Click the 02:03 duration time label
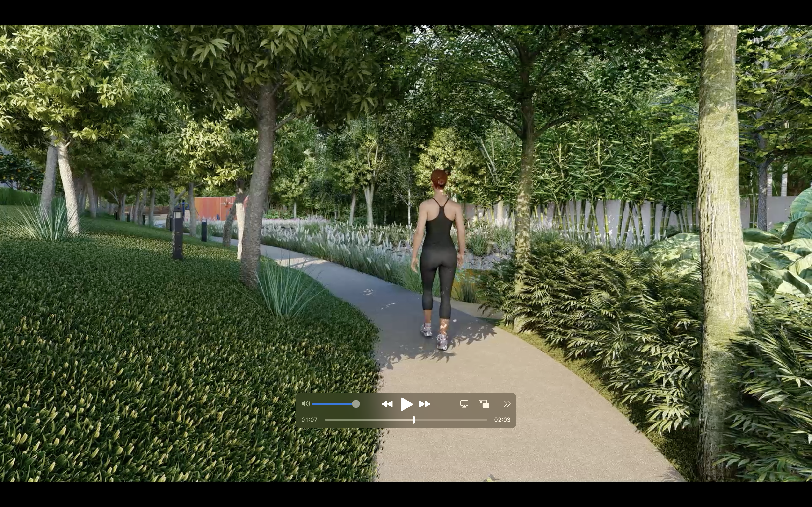This screenshot has width=812, height=507. [502, 420]
